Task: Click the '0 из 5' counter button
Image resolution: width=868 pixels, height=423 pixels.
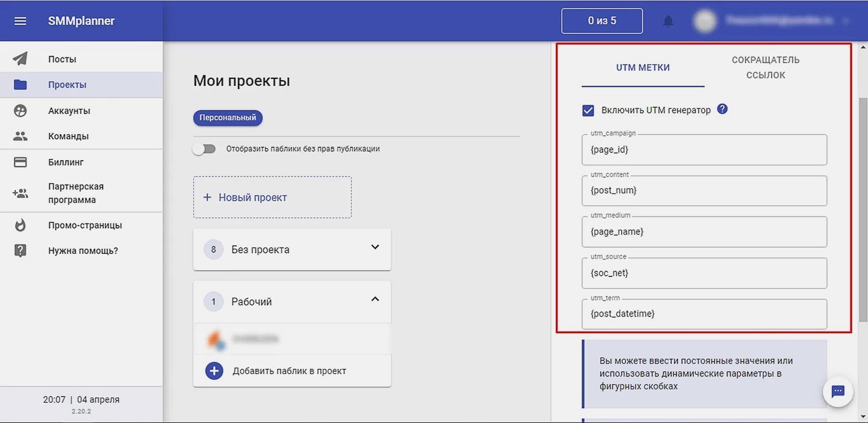Action: pos(601,21)
